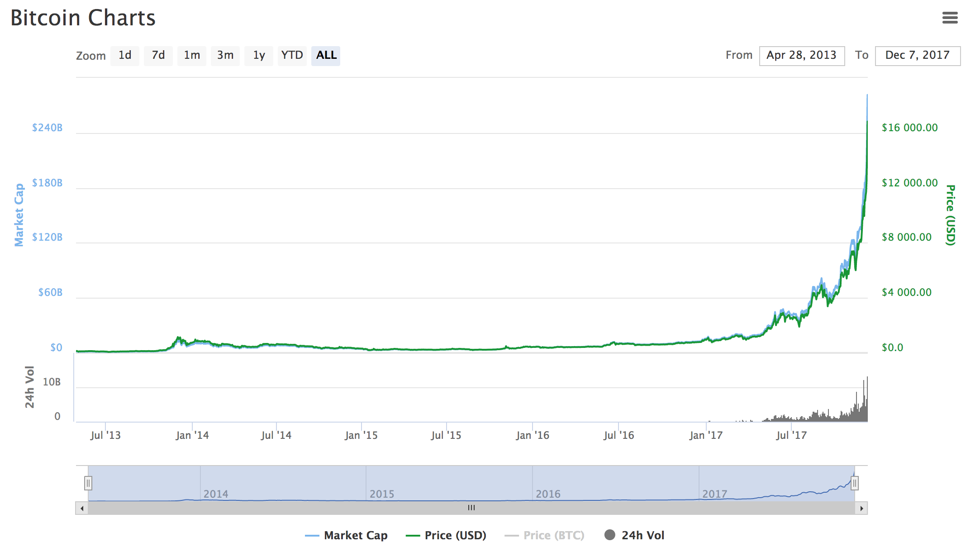Click the Jul '17 x-axis label
This screenshot has height=542, width=980.
coord(791,435)
